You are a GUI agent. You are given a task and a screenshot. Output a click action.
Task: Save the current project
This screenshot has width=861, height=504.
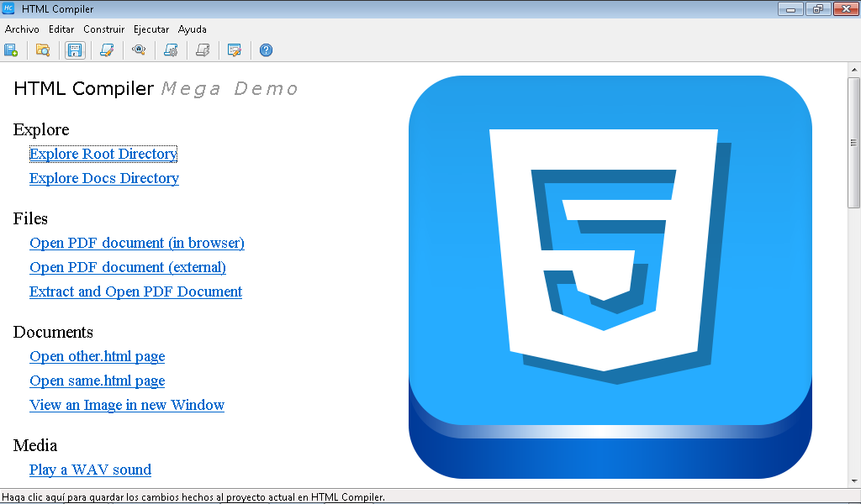pos(75,50)
